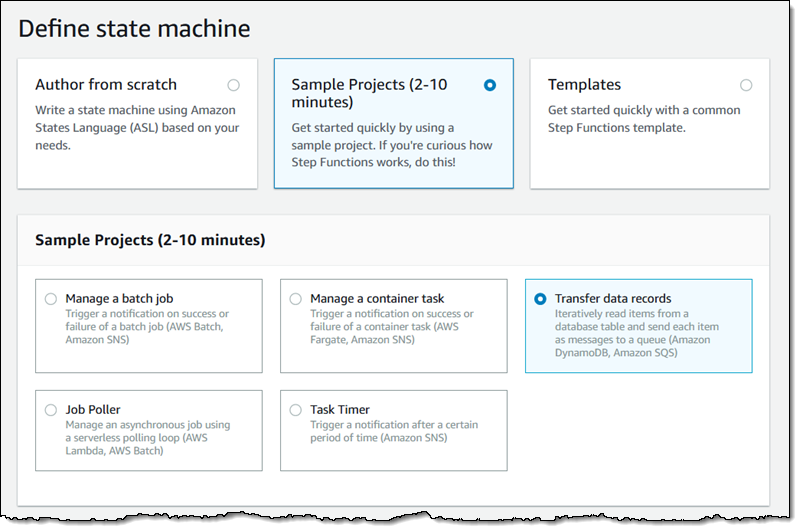
Task: Select the Templates radio button
Action: tap(746, 86)
